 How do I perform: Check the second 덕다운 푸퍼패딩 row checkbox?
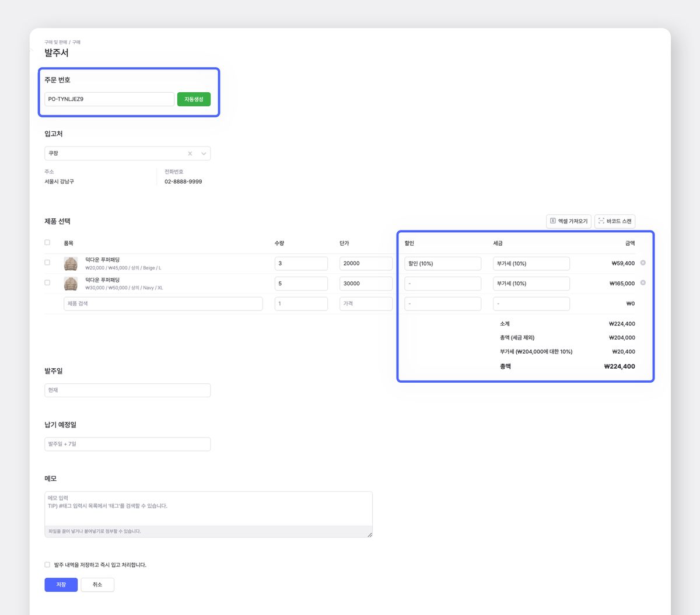[47, 282]
